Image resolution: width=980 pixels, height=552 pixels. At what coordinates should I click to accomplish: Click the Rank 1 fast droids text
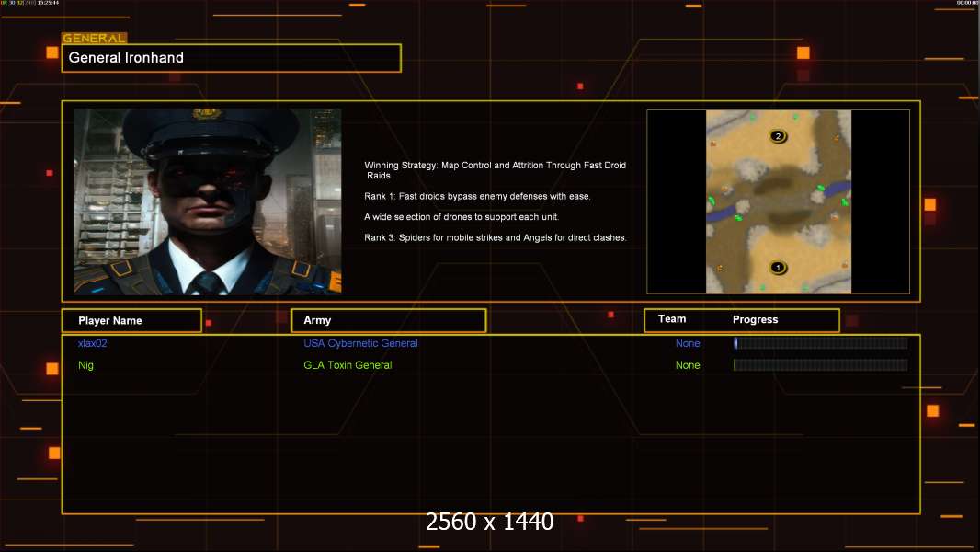[477, 196]
